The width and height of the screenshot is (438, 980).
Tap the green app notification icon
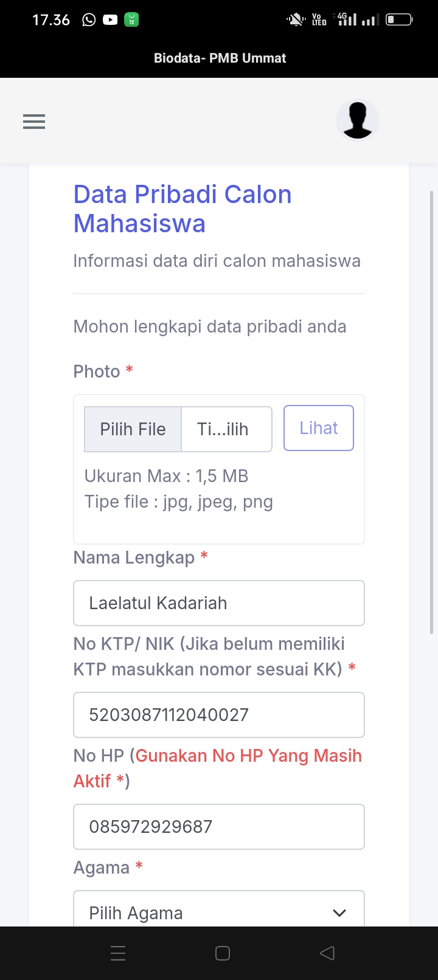click(131, 20)
